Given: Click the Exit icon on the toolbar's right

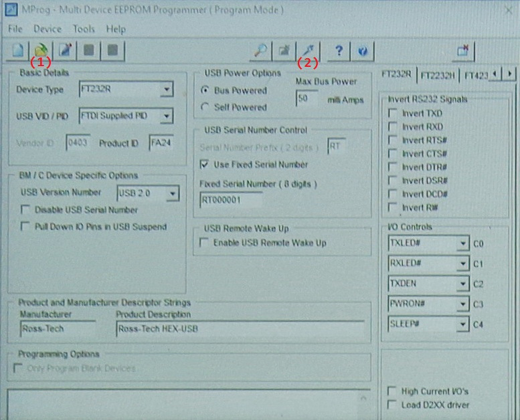Looking at the screenshot, I should click(x=463, y=51).
